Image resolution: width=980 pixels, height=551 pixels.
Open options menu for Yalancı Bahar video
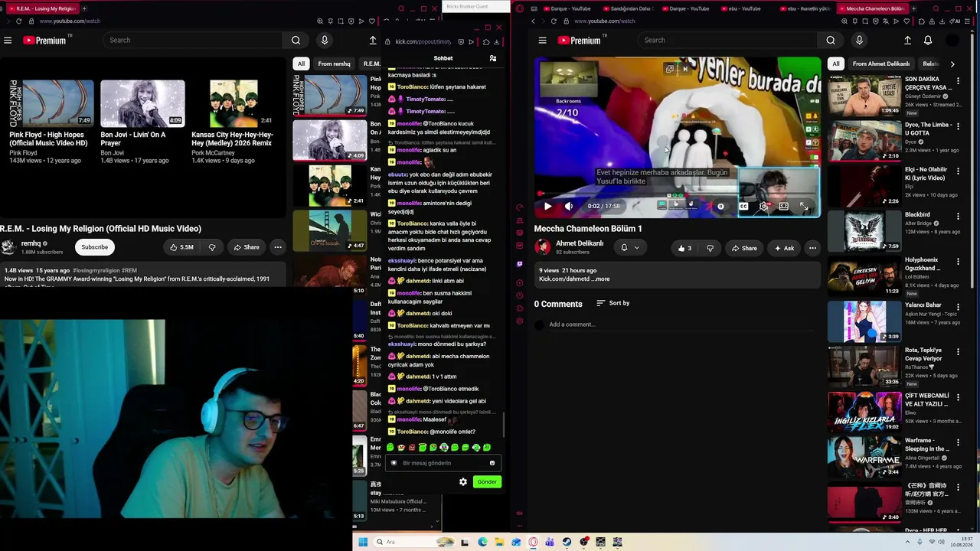coord(958,306)
